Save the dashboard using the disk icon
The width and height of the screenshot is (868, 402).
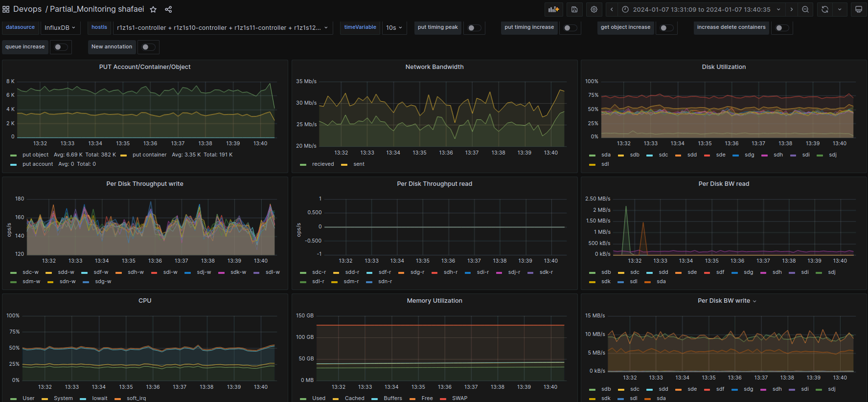coord(574,9)
